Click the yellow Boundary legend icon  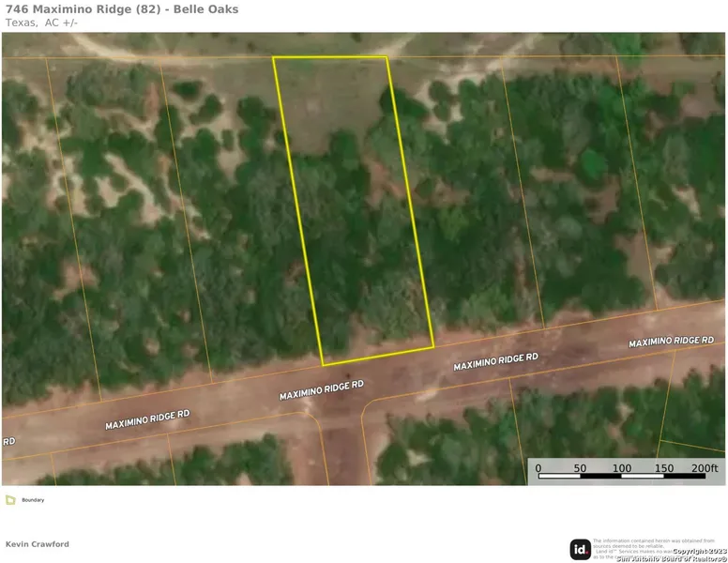point(9,500)
